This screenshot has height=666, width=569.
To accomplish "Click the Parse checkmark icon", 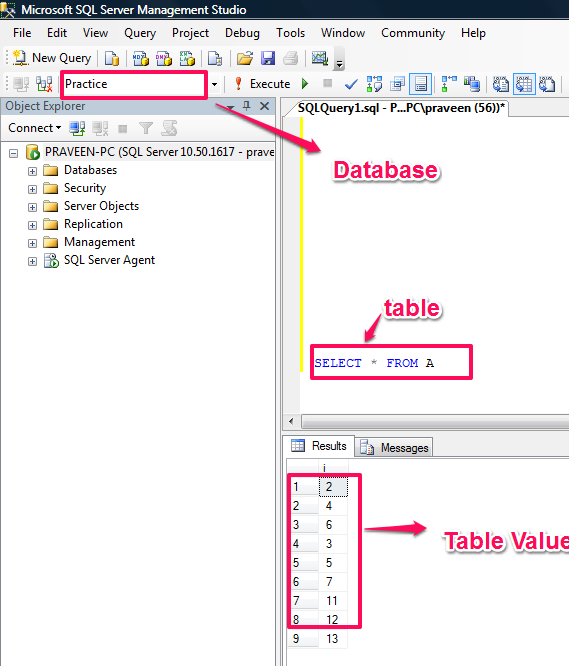I will tap(351, 84).
